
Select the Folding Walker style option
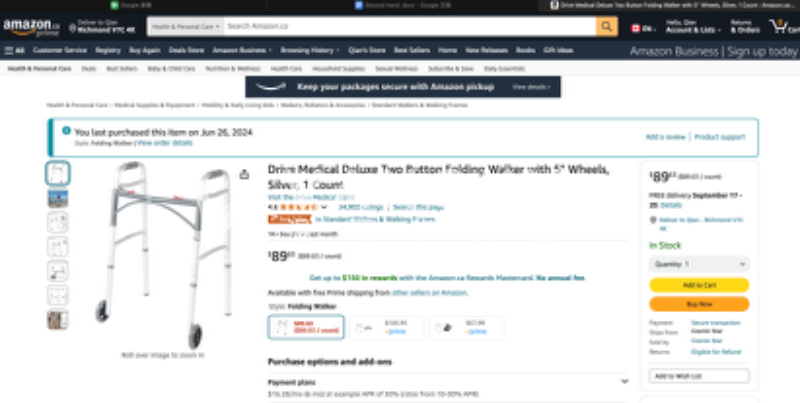pos(306,327)
